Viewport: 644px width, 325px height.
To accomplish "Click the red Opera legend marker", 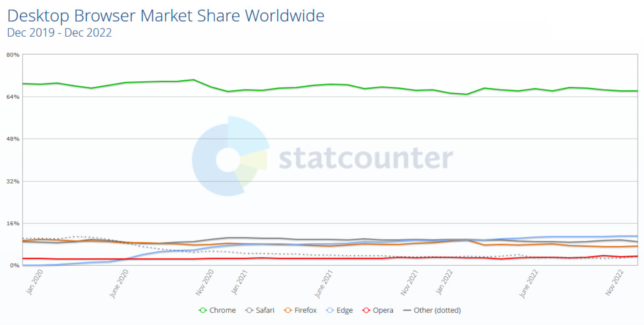I will [366, 310].
